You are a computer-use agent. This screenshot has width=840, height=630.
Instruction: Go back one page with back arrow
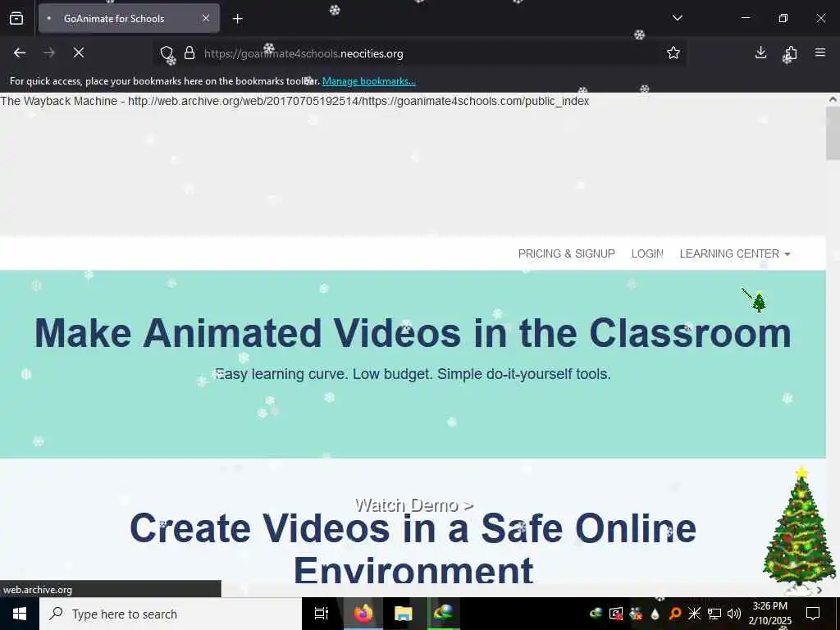pos(20,52)
